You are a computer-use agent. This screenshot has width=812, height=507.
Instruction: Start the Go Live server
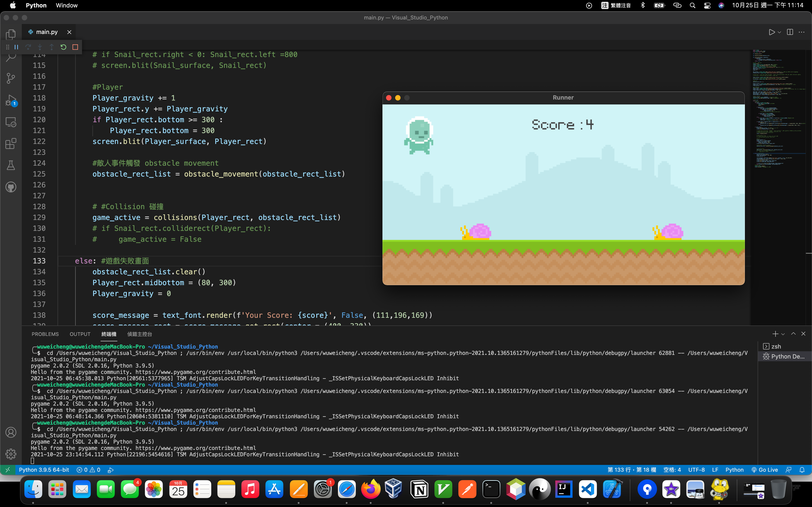(765, 470)
